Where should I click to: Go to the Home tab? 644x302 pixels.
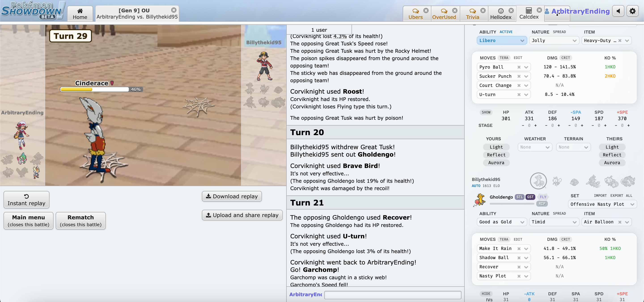[x=80, y=14]
